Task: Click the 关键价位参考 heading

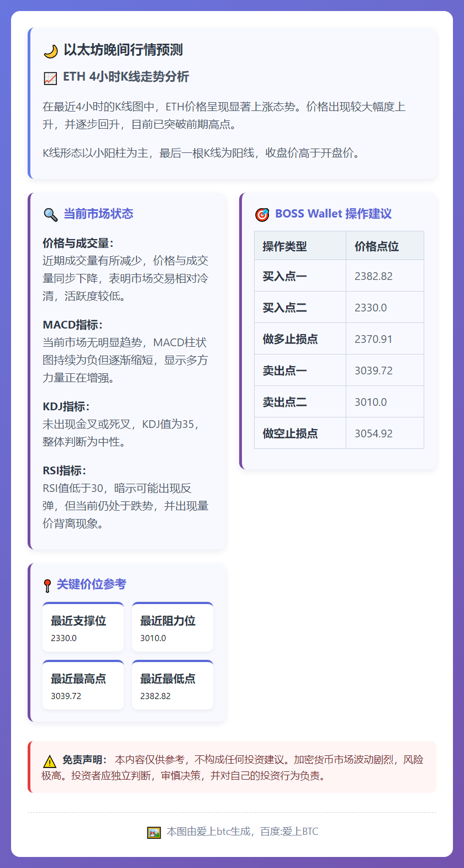Action: 92,584
